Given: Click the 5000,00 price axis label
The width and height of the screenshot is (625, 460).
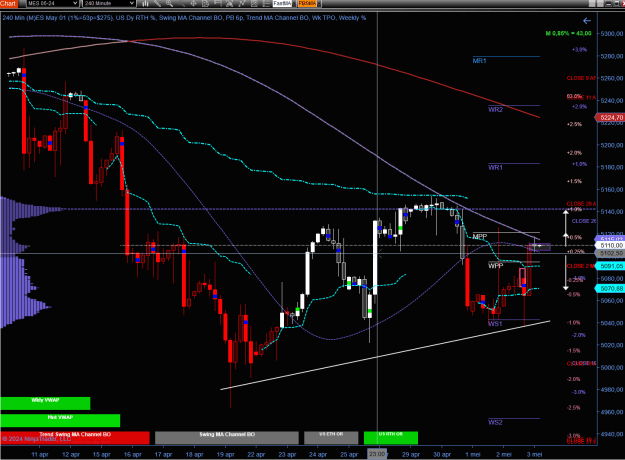Looking at the screenshot, I should pos(612,368).
